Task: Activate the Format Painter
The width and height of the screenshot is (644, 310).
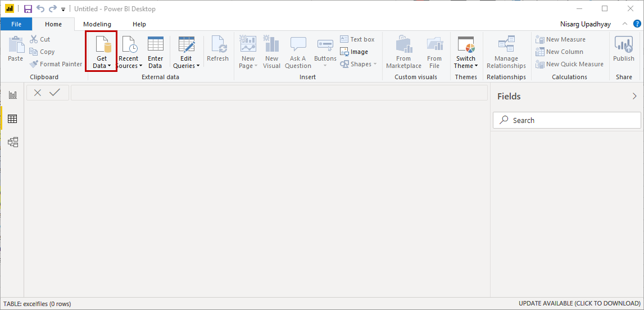Action: pos(56,64)
